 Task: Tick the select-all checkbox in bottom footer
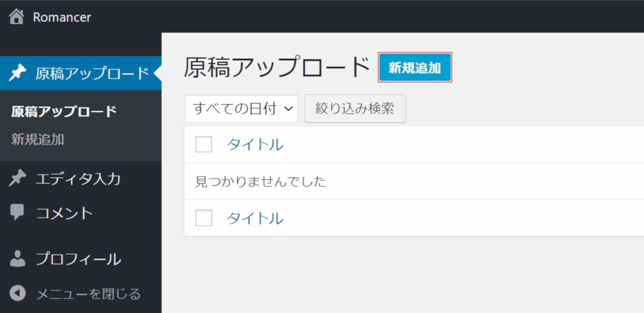(x=203, y=218)
